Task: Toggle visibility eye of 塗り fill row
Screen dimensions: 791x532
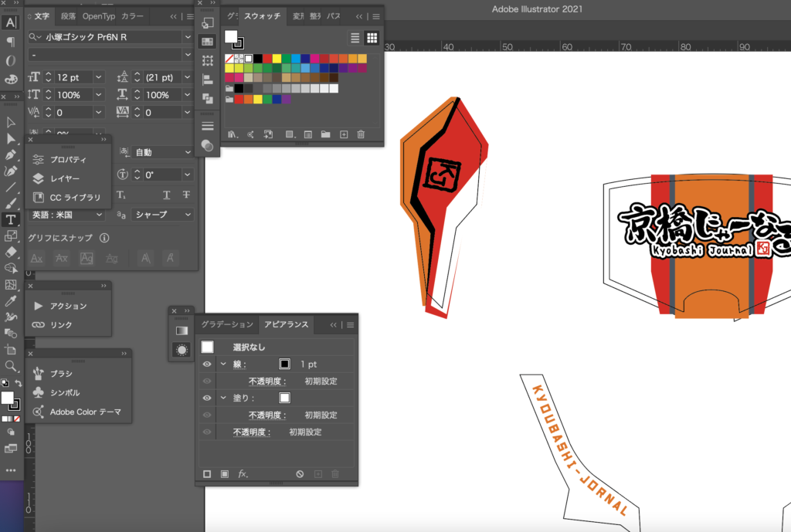Action: 207,398
